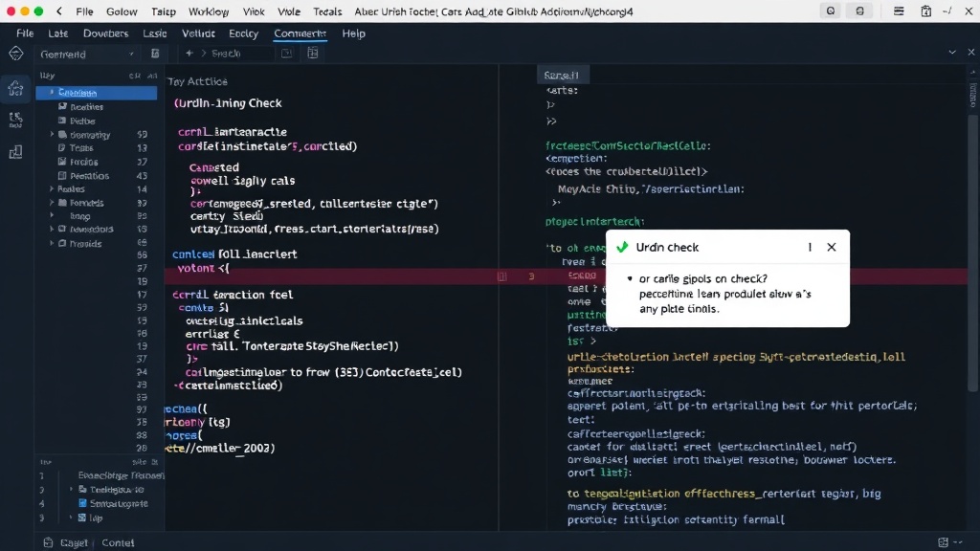
Task: Click the layout icon at status bar right end
Action: click(943, 542)
